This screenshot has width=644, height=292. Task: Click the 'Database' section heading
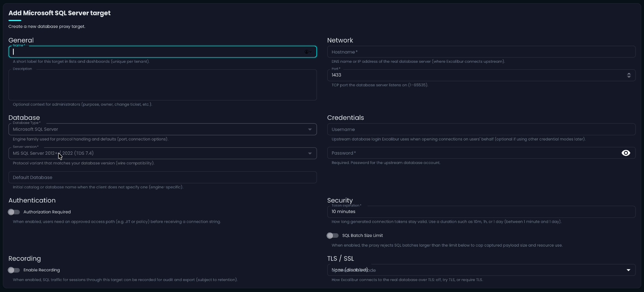tap(24, 117)
